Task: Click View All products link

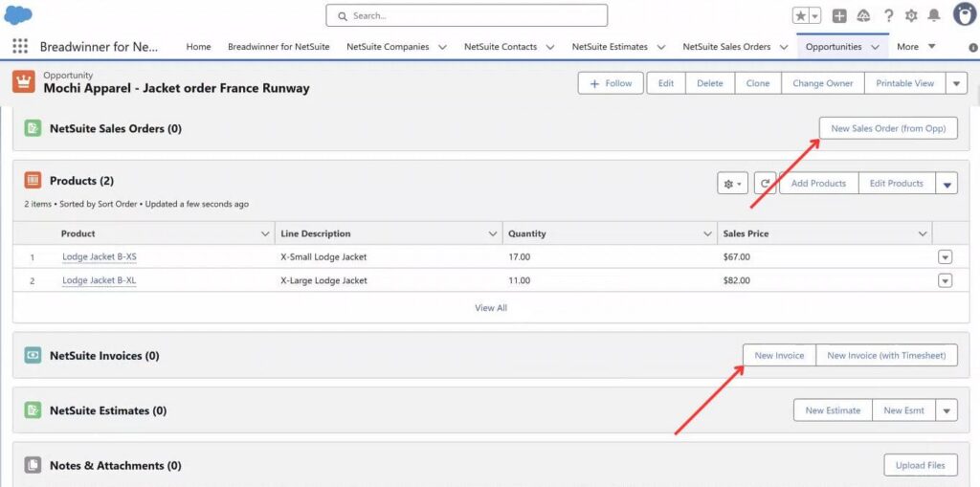Action: pyautogui.click(x=491, y=307)
